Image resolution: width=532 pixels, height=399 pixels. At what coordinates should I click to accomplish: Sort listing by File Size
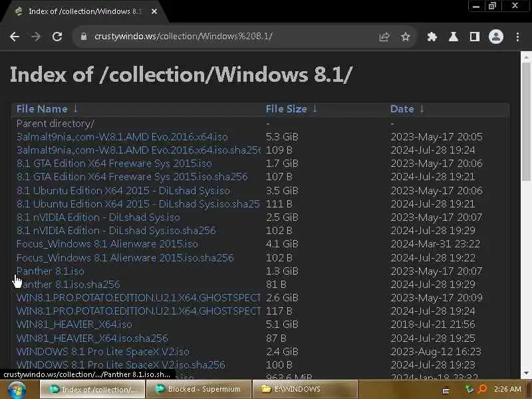[287, 109]
